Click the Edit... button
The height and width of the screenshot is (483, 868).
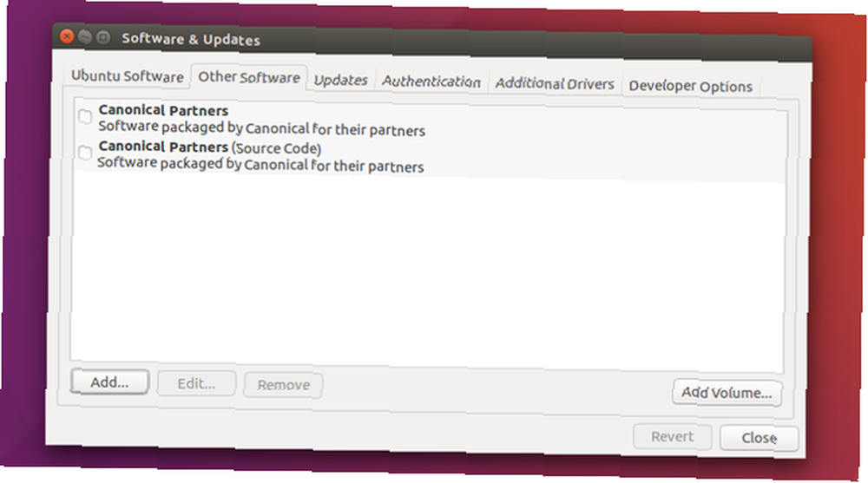(196, 383)
